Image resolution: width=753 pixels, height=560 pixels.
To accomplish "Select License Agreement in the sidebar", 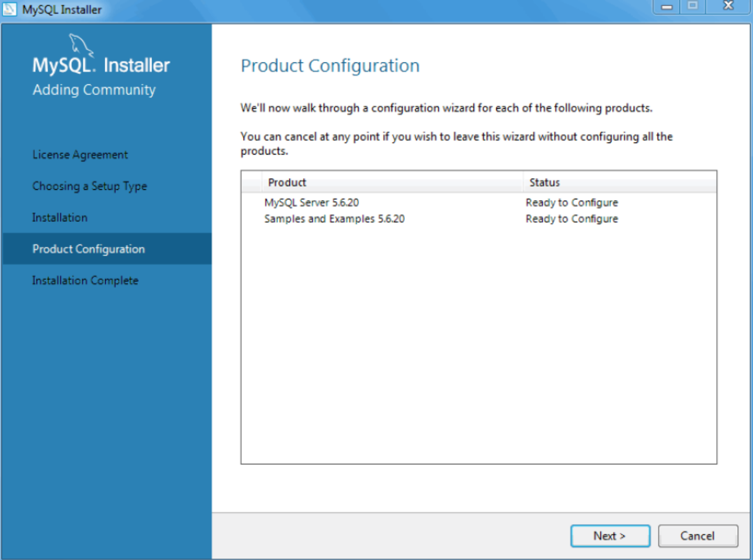I will point(80,154).
